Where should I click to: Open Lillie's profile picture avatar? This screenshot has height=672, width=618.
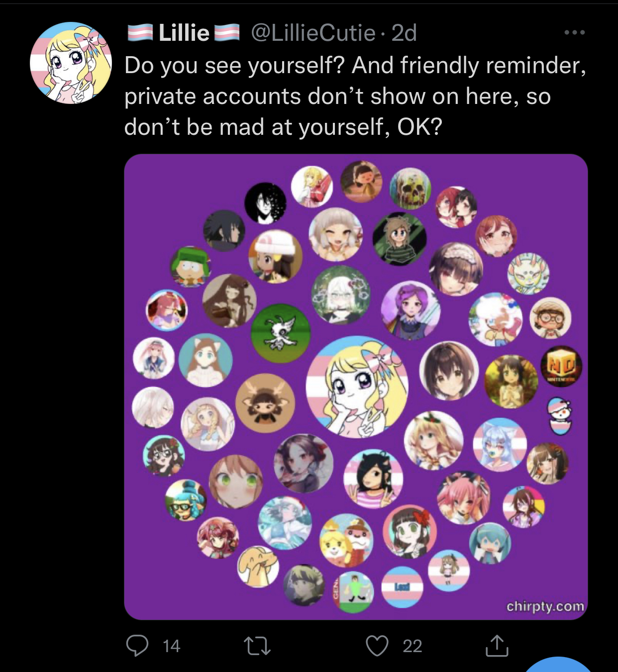coord(71,63)
